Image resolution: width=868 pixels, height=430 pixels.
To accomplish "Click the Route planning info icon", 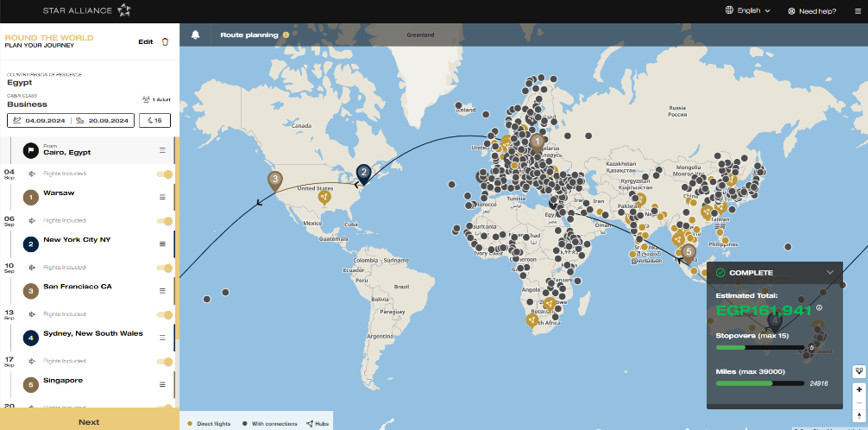I will pos(286,35).
